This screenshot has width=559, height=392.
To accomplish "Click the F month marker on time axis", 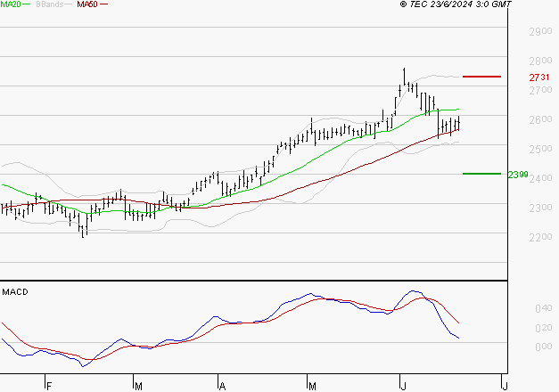I will pyautogui.click(x=50, y=387).
